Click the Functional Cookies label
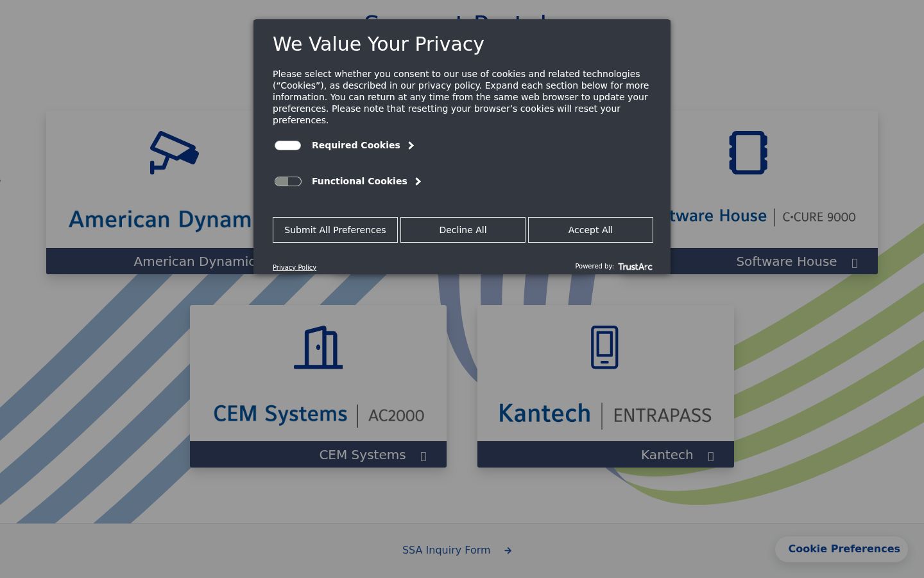Screen dimensions: 924x578 [359, 182]
